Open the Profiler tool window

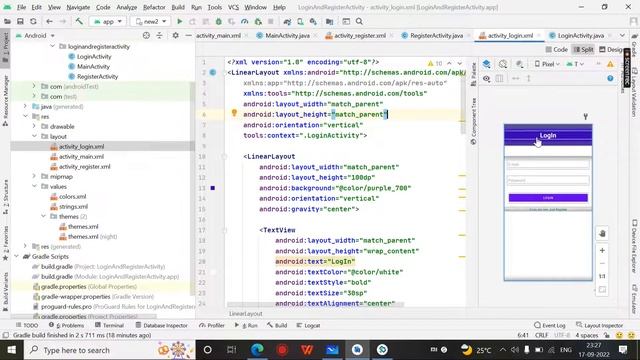212,325
